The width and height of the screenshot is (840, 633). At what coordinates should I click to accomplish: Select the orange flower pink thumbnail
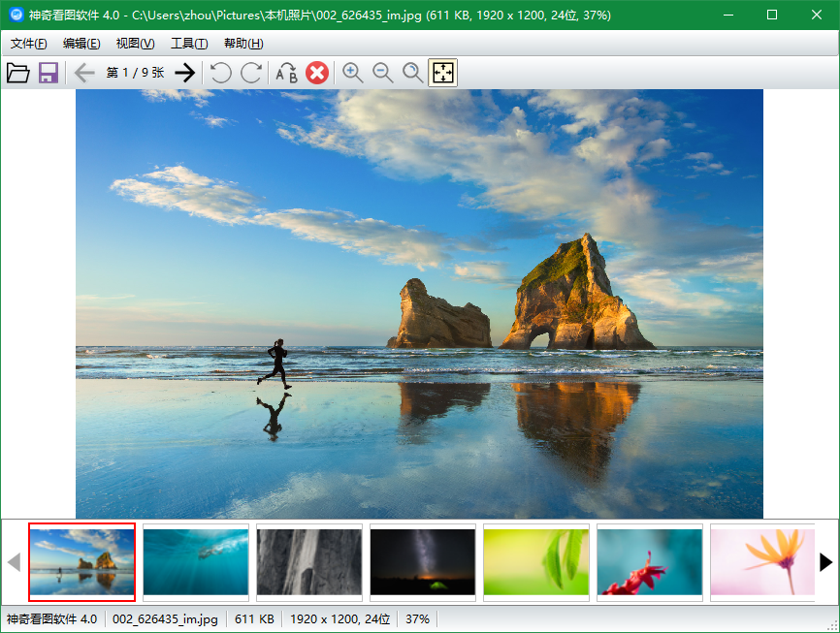762,562
